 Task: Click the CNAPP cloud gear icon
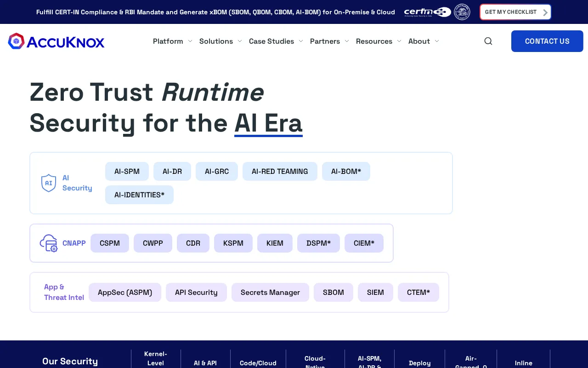click(49, 243)
